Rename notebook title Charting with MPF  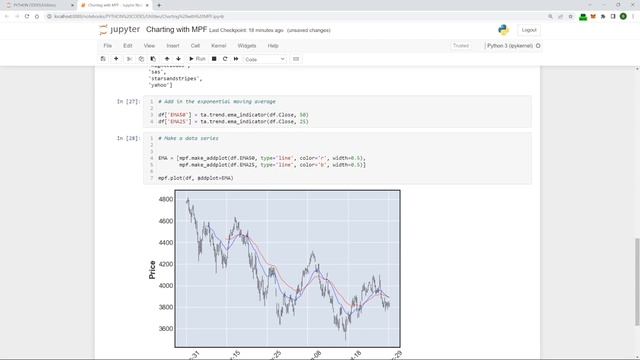pyautogui.click(x=176, y=30)
